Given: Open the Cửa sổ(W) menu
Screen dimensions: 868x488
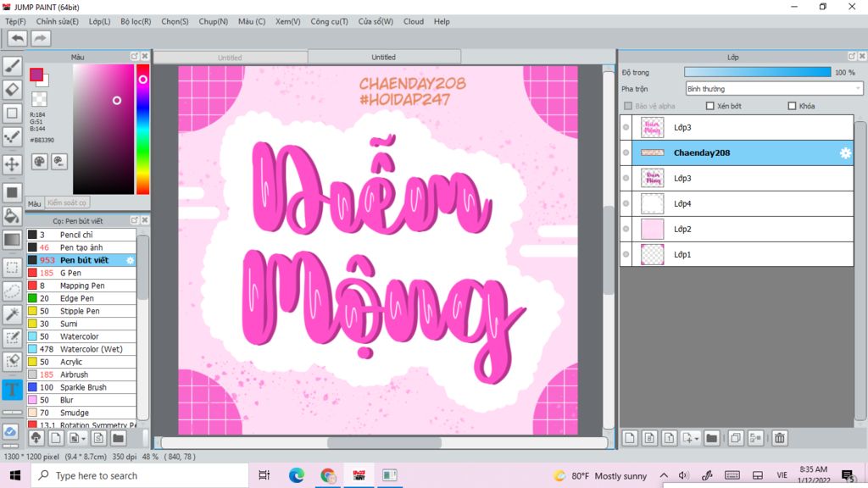Looking at the screenshot, I should [x=376, y=21].
